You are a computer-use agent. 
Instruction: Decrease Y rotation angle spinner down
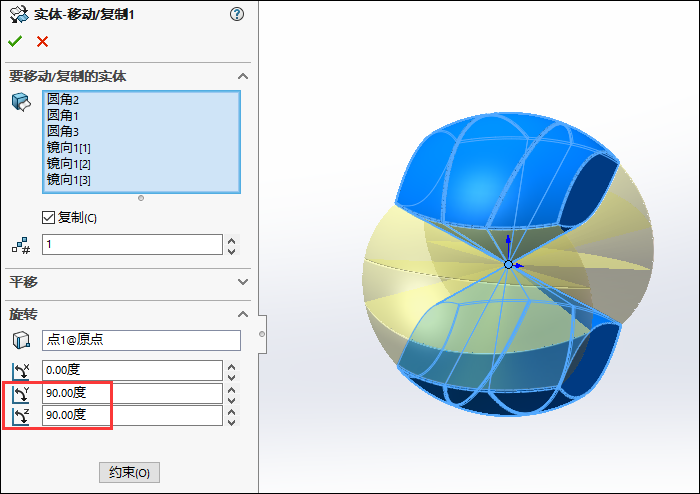(231, 400)
